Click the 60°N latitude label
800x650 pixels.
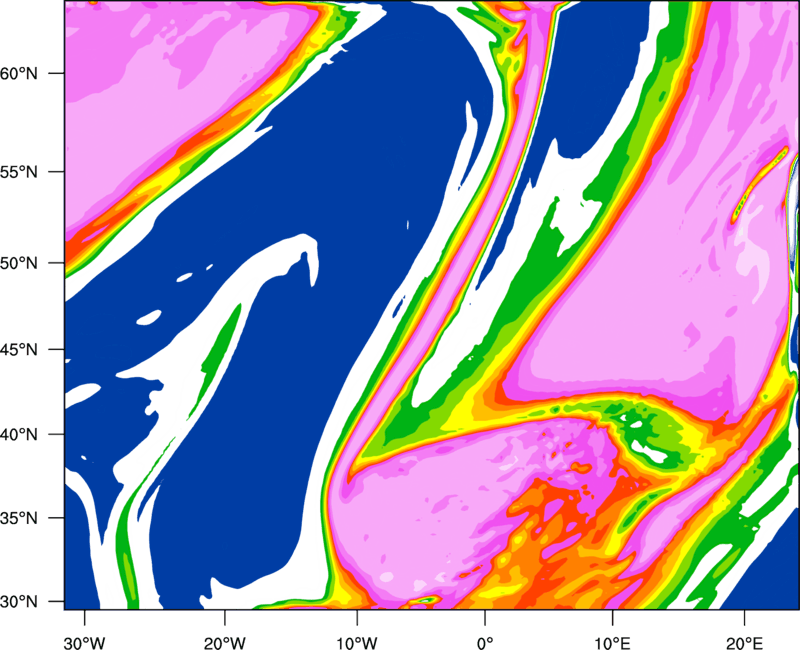[x=19, y=73]
